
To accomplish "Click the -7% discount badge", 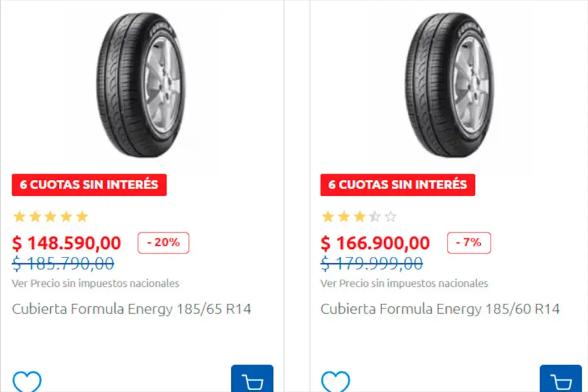I will tap(468, 242).
